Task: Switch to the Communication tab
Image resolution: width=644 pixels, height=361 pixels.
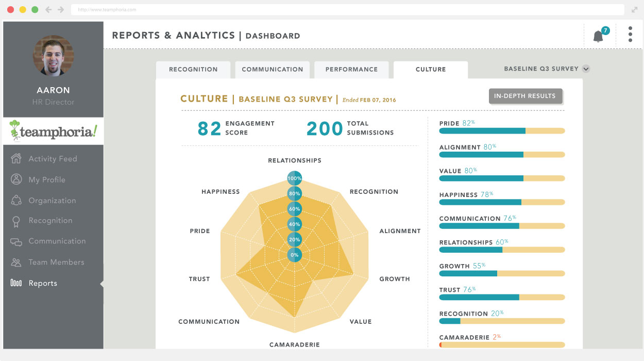Action: point(273,70)
